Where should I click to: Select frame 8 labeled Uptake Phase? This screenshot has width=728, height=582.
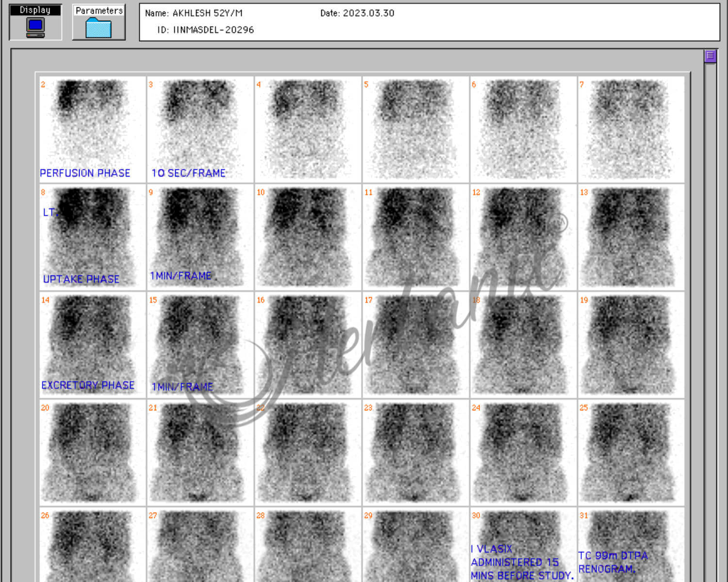click(92, 237)
